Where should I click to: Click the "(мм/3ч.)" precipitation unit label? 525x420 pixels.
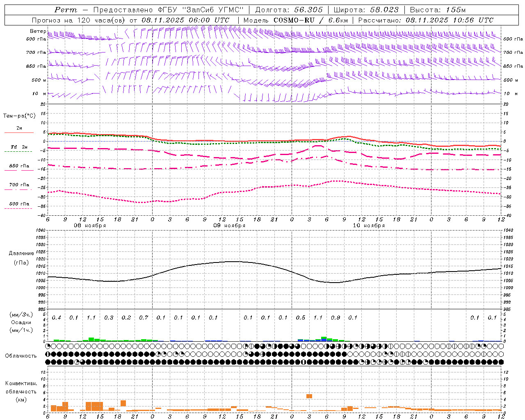21,315
